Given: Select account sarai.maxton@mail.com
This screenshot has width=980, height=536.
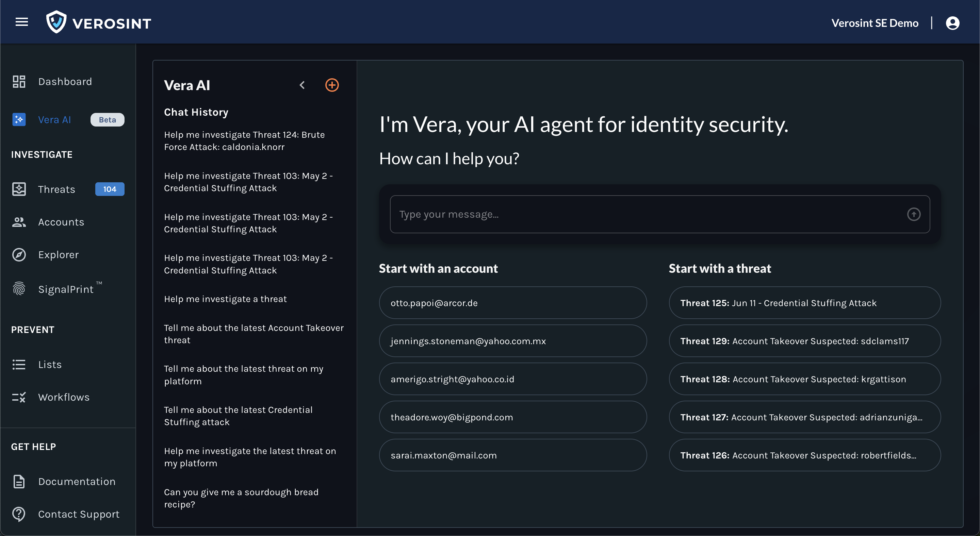Looking at the screenshot, I should tap(512, 455).
